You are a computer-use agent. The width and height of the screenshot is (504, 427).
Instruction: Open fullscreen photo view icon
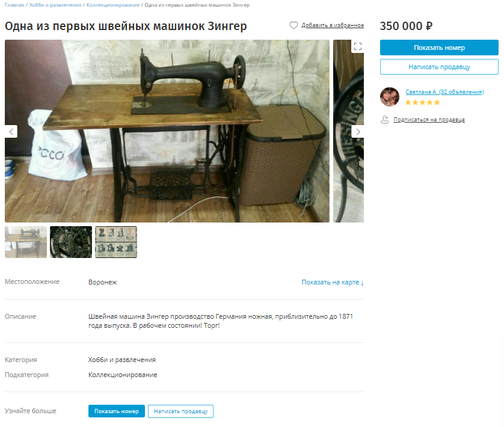click(x=358, y=46)
